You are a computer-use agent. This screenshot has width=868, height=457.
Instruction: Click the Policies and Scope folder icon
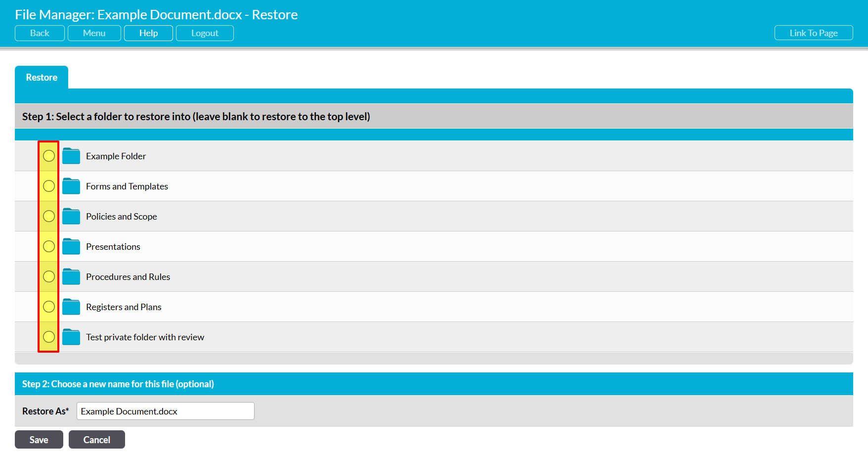click(71, 217)
